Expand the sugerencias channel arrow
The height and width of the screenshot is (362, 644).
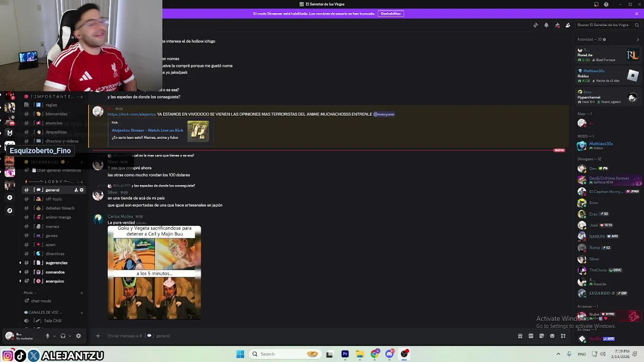(x=21, y=263)
